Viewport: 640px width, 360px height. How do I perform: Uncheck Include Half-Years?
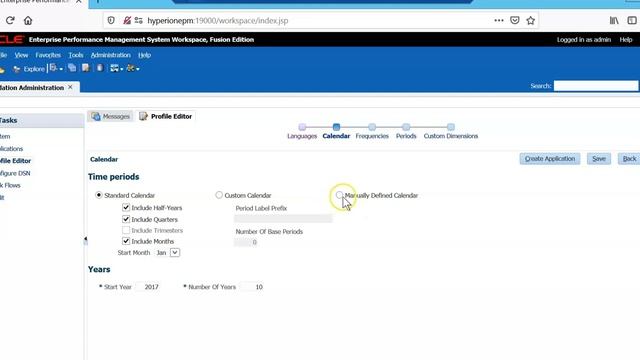[x=126, y=207]
